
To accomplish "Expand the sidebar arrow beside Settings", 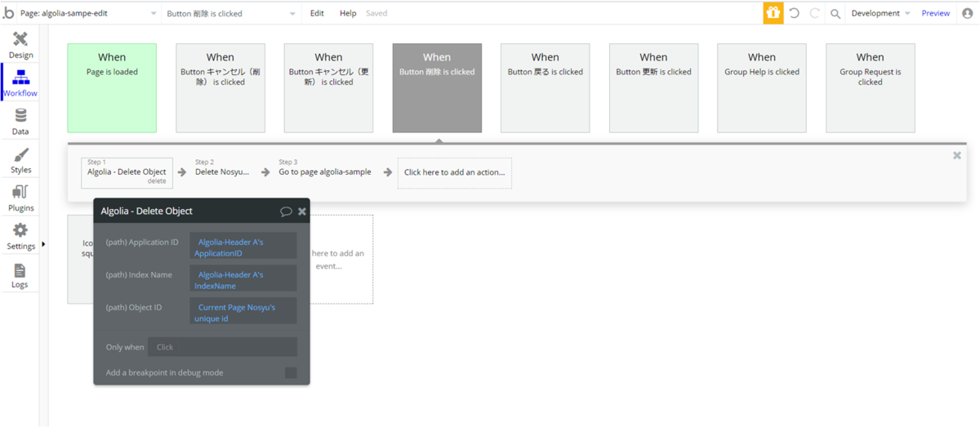I will 43,244.
